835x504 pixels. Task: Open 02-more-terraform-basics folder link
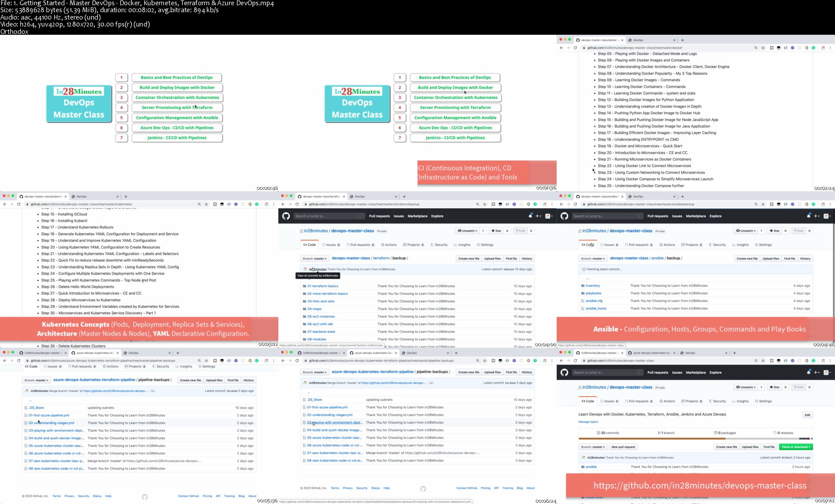click(x=327, y=294)
